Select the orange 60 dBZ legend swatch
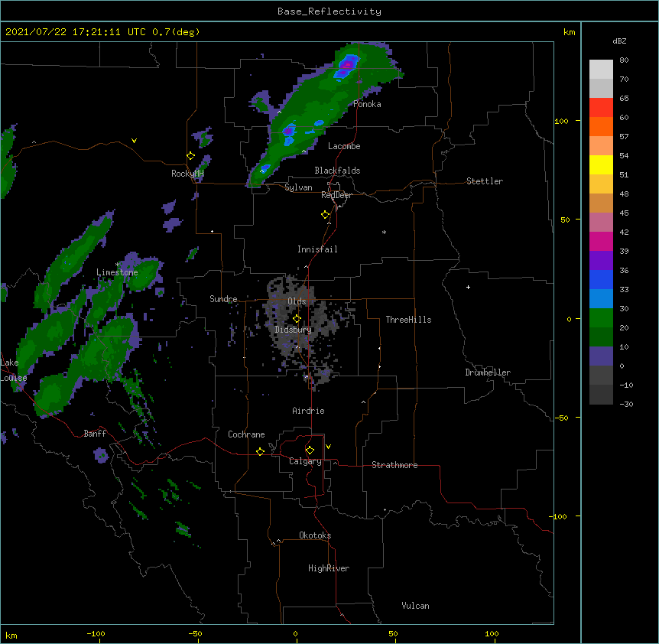The width and height of the screenshot is (659, 644). click(601, 126)
